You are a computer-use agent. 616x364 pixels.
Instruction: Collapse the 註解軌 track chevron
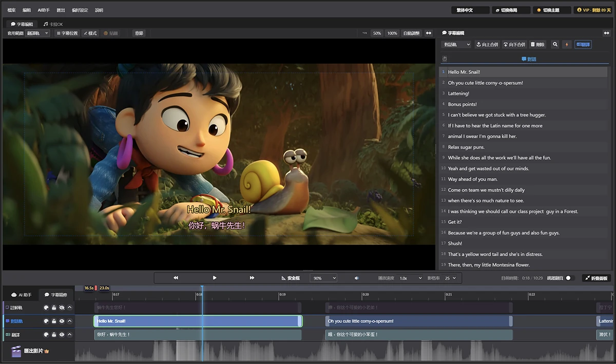click(70, 308)
